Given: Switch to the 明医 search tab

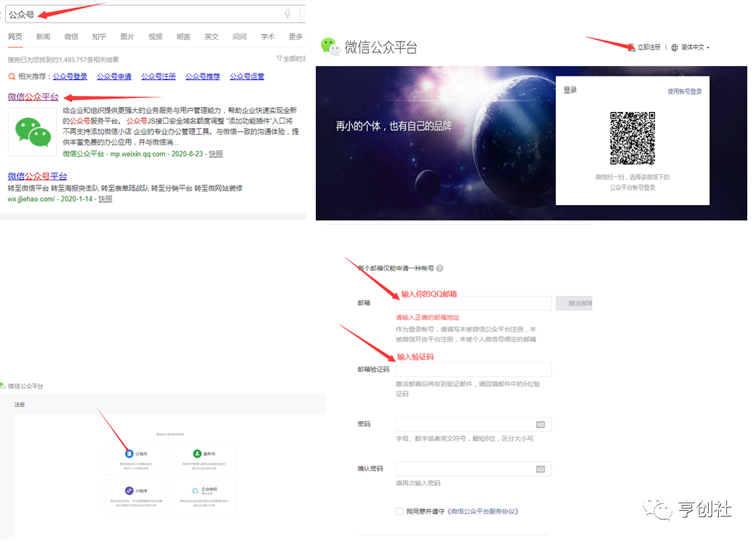Looking at the screenshot, I should click(183, 36).
